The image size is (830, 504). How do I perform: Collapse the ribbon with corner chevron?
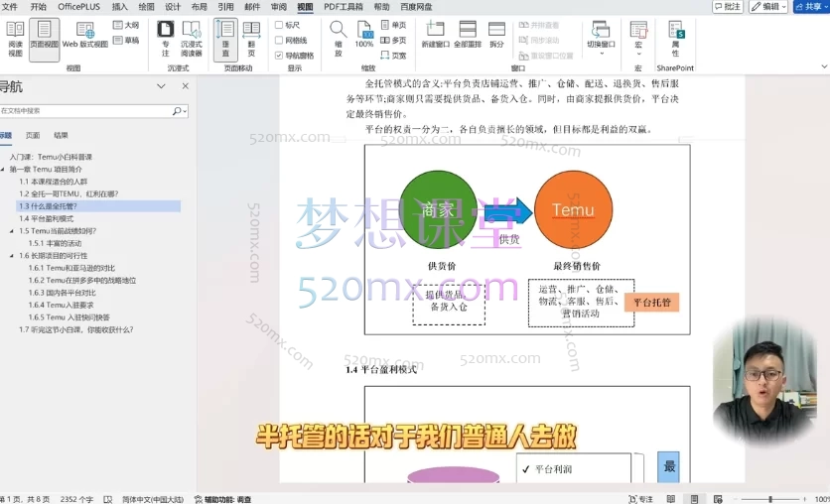824,66
